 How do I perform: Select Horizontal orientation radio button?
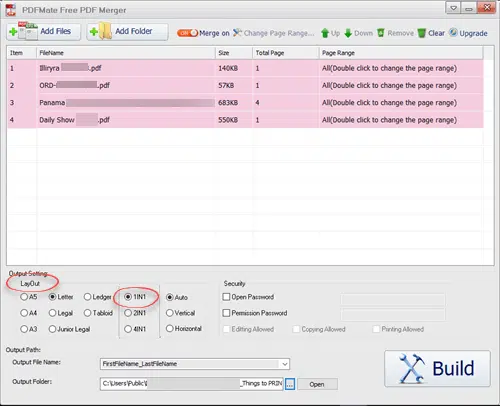(170, 329)
